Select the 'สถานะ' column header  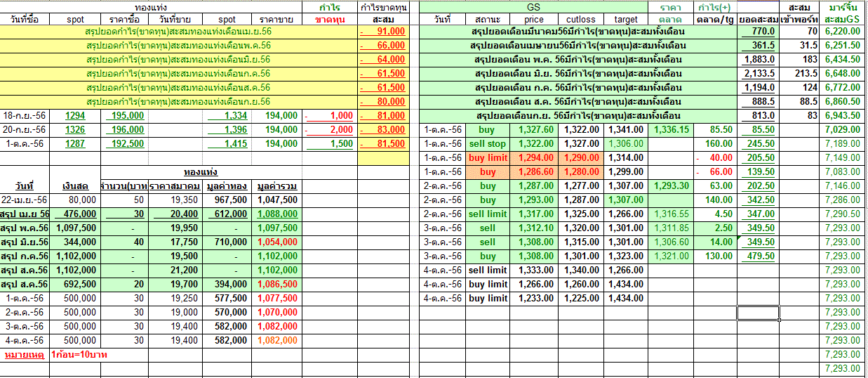[x=488, y=20]
